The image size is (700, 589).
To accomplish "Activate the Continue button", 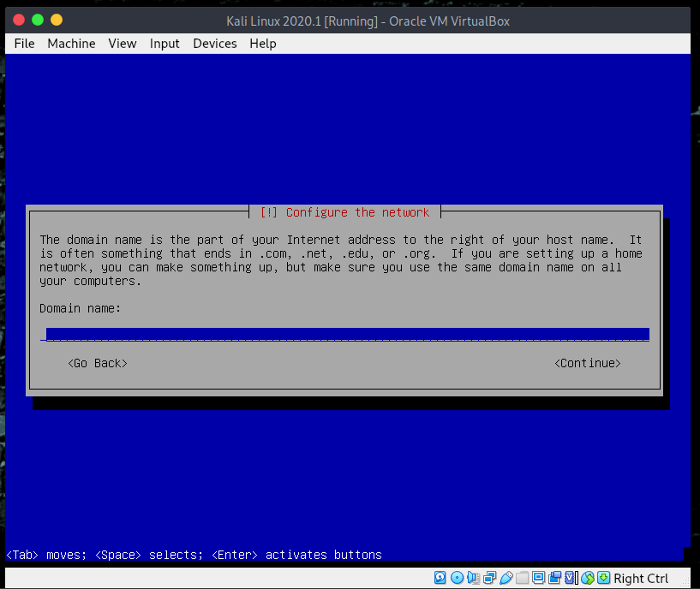I will (588, 363).
